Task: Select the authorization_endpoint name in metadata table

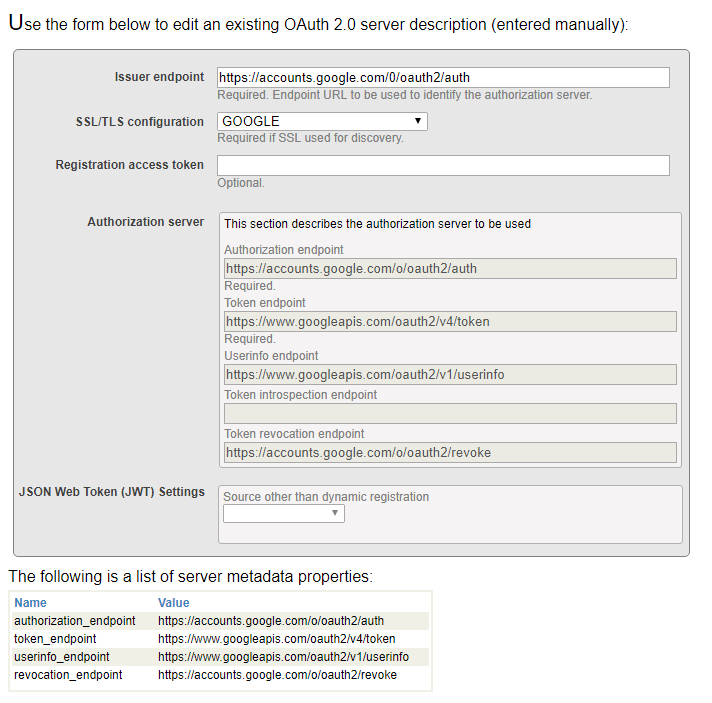Action: click(75, 621)
